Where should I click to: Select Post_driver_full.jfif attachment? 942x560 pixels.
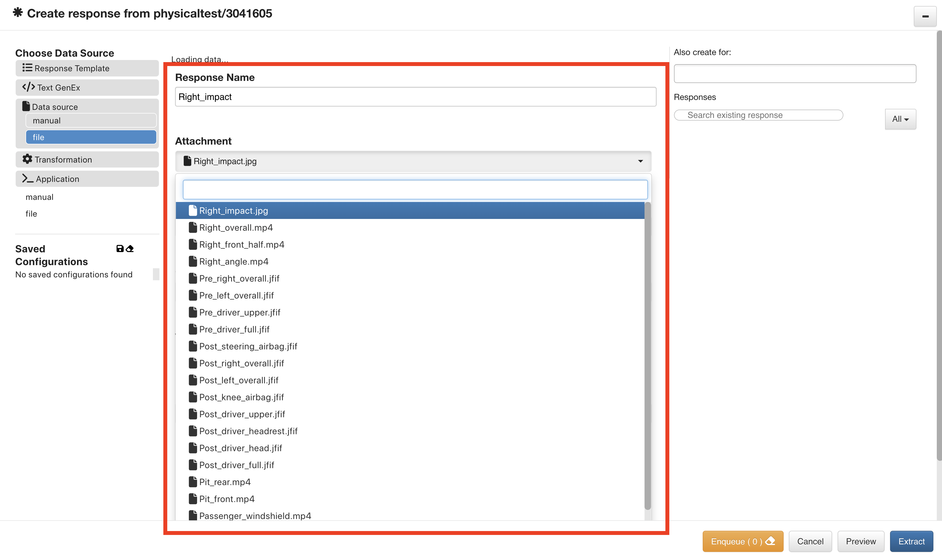click(410, 465)
